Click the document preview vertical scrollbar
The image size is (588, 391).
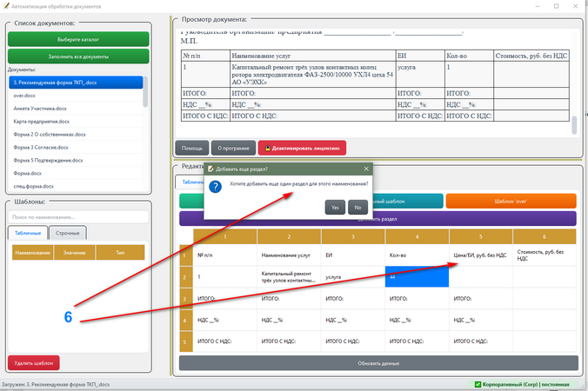coord(574,125)
